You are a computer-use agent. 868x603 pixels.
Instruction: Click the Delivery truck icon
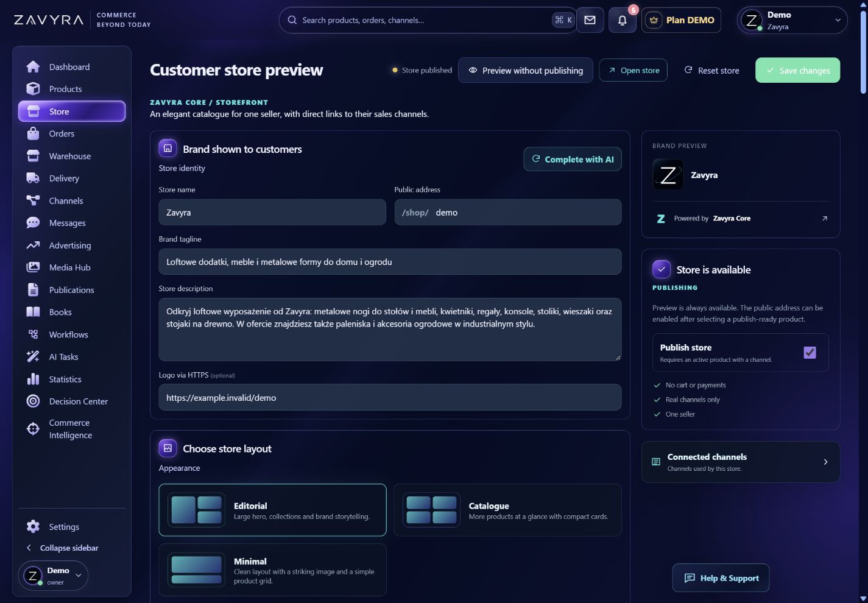(x=33, y=178)
